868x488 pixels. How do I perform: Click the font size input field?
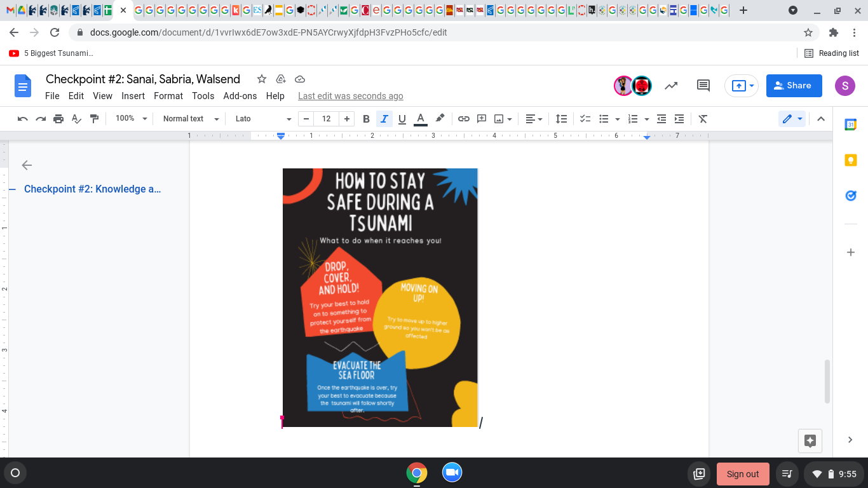(x=326, y=119)
